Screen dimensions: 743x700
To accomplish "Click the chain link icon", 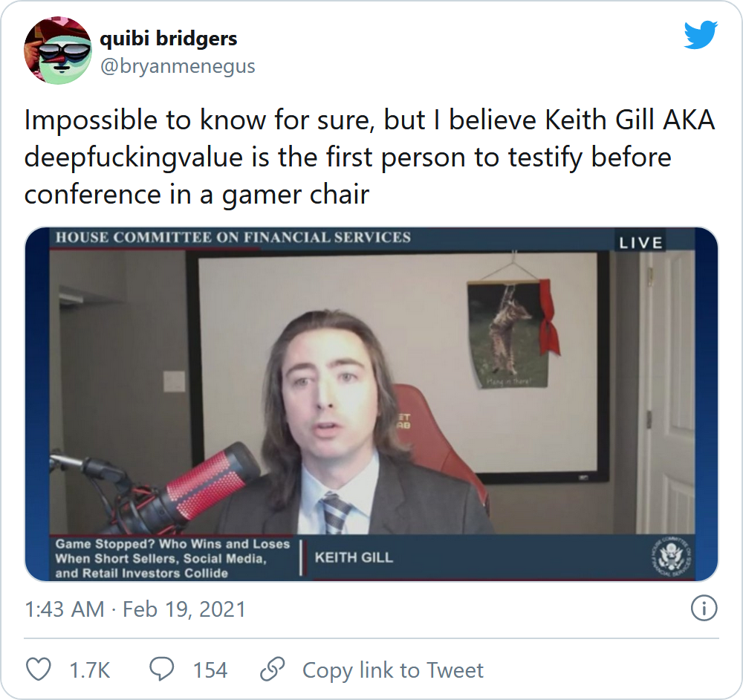I will point(273,670).
